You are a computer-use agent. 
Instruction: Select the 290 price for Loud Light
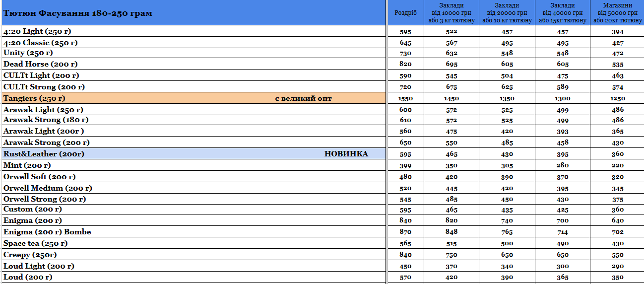618,266
